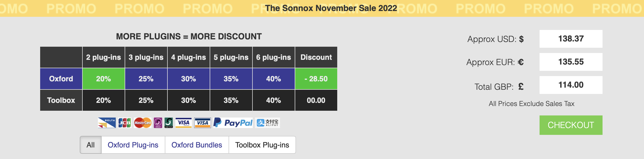Viewport: 644px width, 159px height.
Task: Click the Approx EUR amount field
Action: (571, 62)
